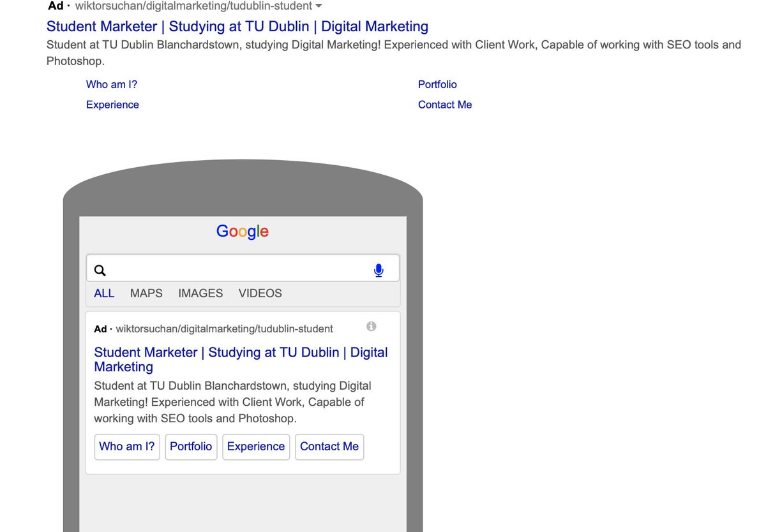Click the blue microphone voice search icon
Viewport: 766px width, 532px height.
pos(379,270)
